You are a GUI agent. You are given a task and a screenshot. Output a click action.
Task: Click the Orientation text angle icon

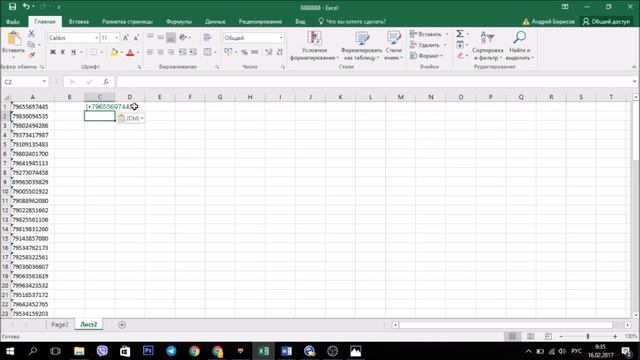(183, 38)
